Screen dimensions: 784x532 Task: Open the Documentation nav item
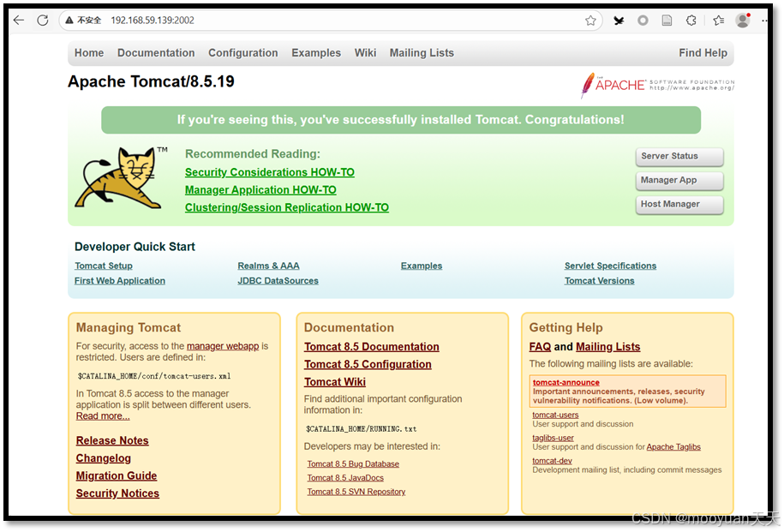[156, 53]
